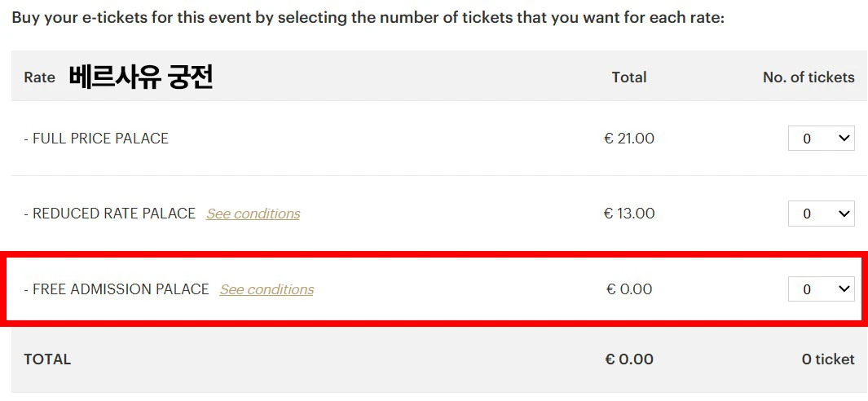Click the € 0.00 price in Free Admission row
This screenshot has width=868, height=401.
click(628, 289)
